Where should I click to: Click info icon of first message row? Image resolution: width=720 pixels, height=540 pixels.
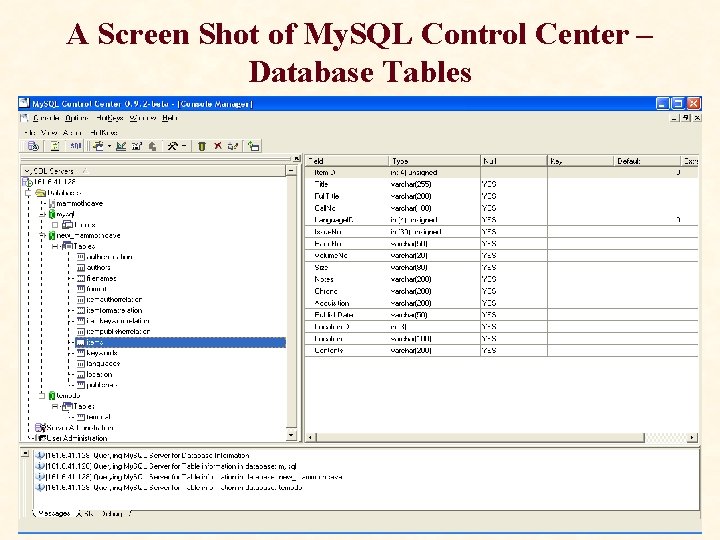coord(40,456)
